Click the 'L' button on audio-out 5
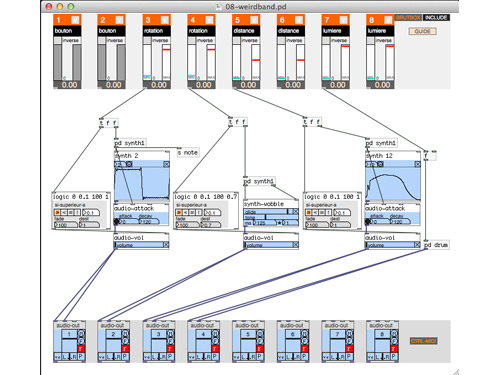 tap(244, 357)
